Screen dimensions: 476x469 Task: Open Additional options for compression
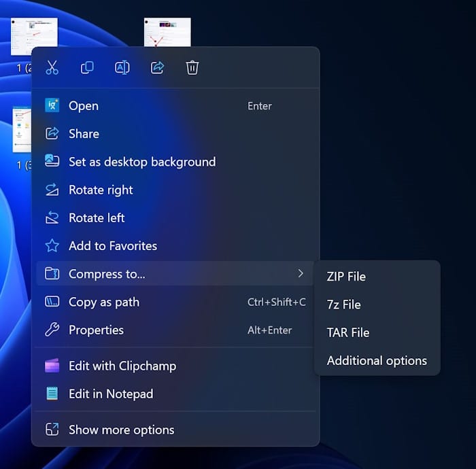pos(377,360)
